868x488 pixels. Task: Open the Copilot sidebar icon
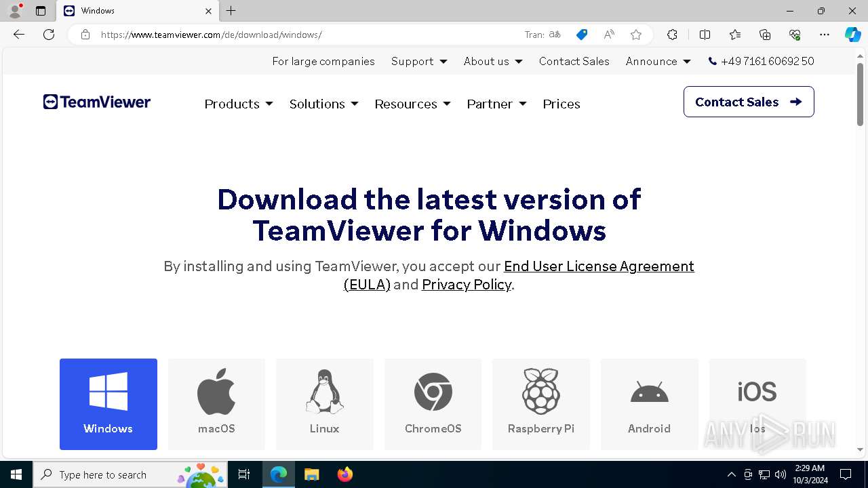852,35
